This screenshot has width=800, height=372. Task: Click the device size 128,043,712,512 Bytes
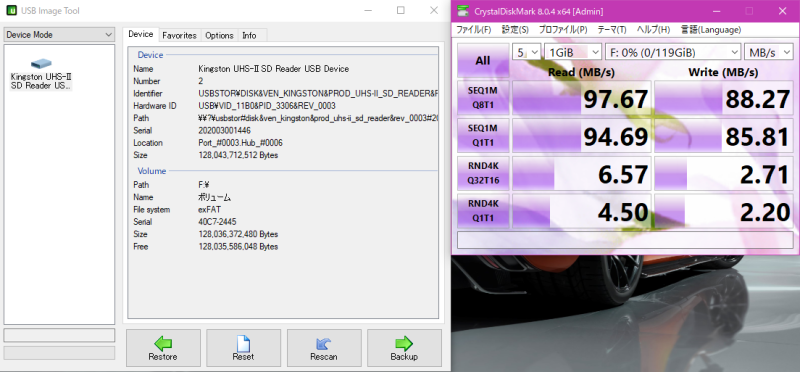pos(238,155)
